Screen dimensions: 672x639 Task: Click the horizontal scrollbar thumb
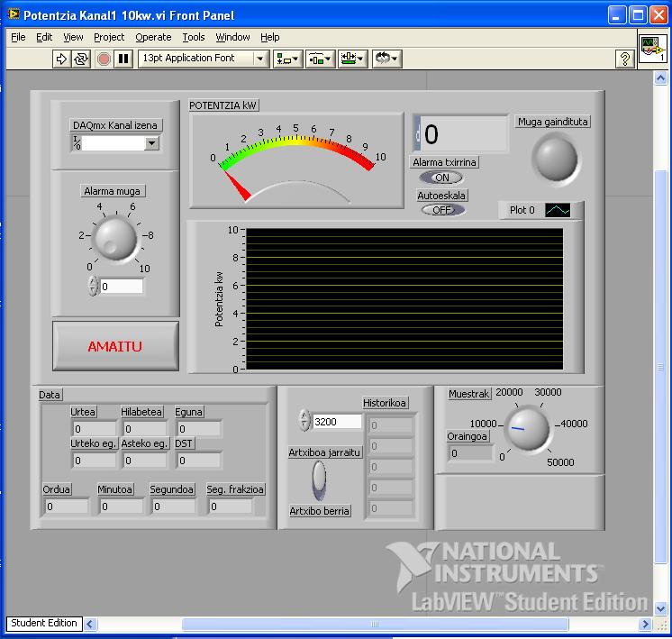tap(375, 624)
